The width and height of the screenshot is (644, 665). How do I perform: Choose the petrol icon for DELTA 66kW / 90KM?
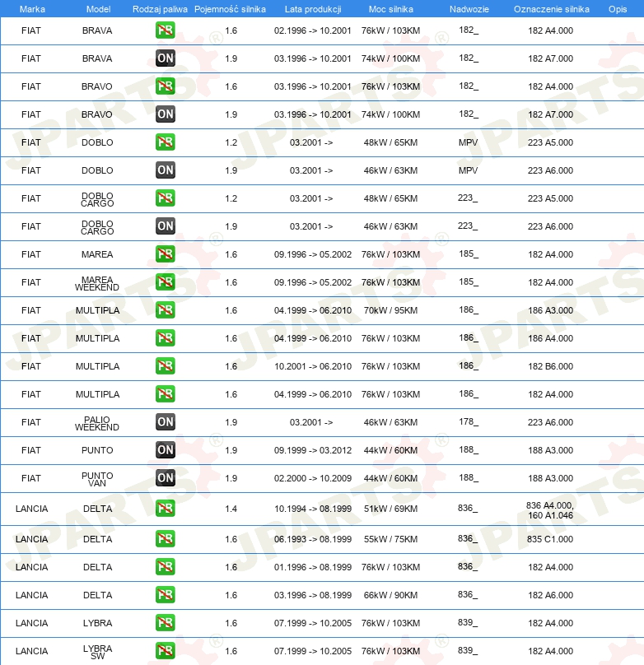[x=165, y=595]
